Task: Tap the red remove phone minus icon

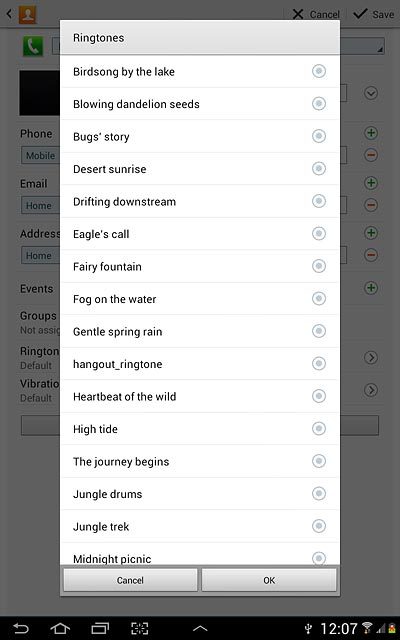Action: 371,155
